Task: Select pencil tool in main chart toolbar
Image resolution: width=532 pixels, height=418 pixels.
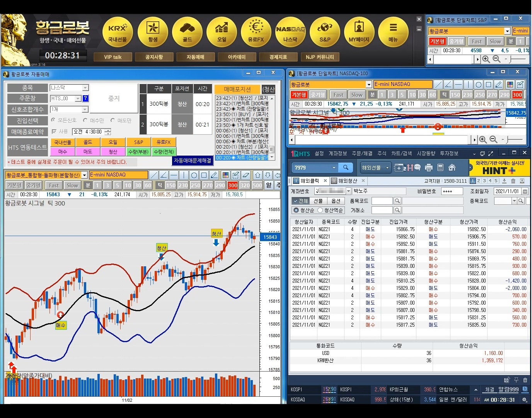Action: 214,175
